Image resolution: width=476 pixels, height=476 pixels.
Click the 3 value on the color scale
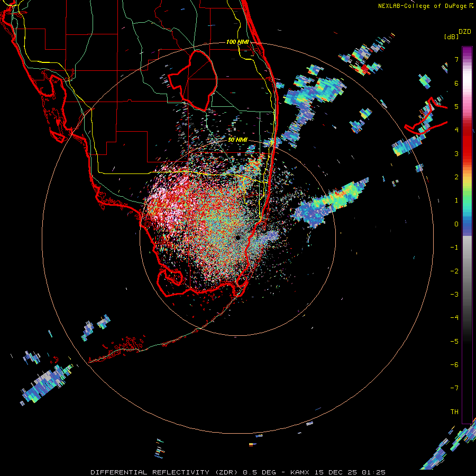(x=456, y=153)
